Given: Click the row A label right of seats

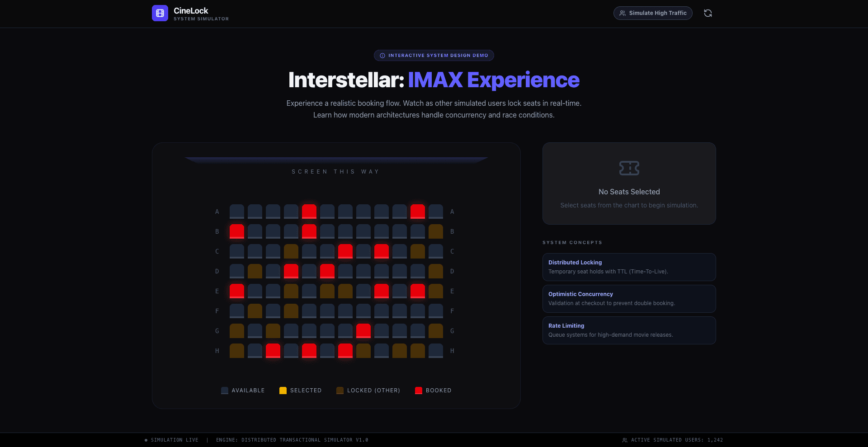Looking at the screenshot, I should 452,212.
